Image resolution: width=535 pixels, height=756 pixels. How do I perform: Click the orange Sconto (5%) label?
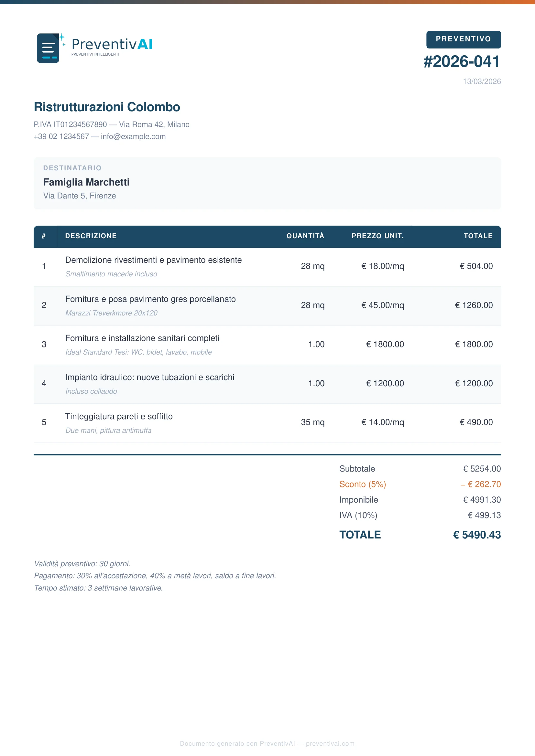pyautogui.click(x=362, y=484)
